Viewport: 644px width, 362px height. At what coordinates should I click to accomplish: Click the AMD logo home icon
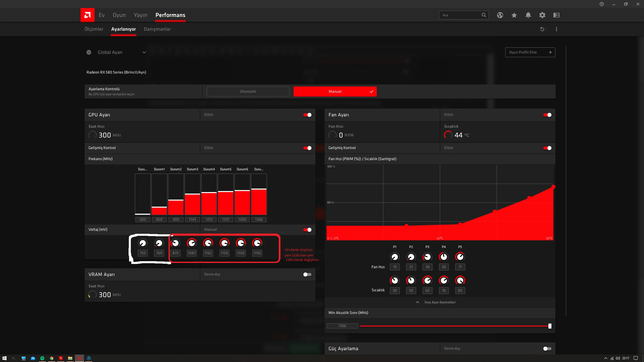point(87,15)
